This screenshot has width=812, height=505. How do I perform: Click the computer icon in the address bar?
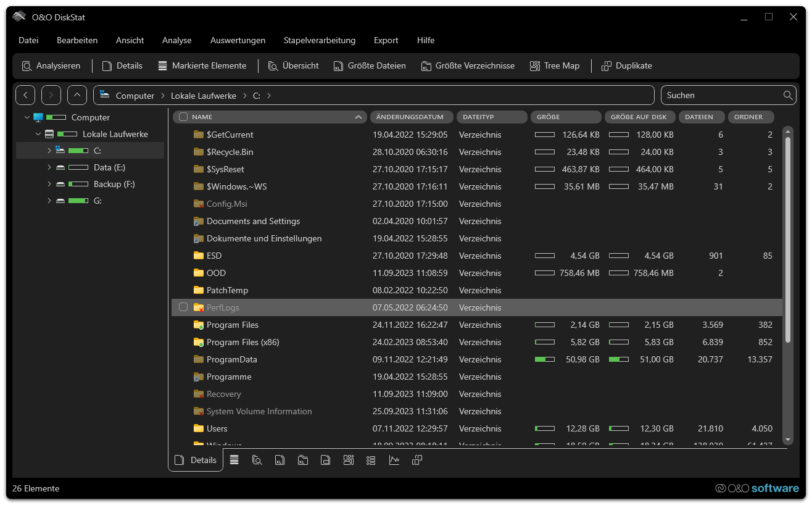pyautogui.click(x=104, y=95)
